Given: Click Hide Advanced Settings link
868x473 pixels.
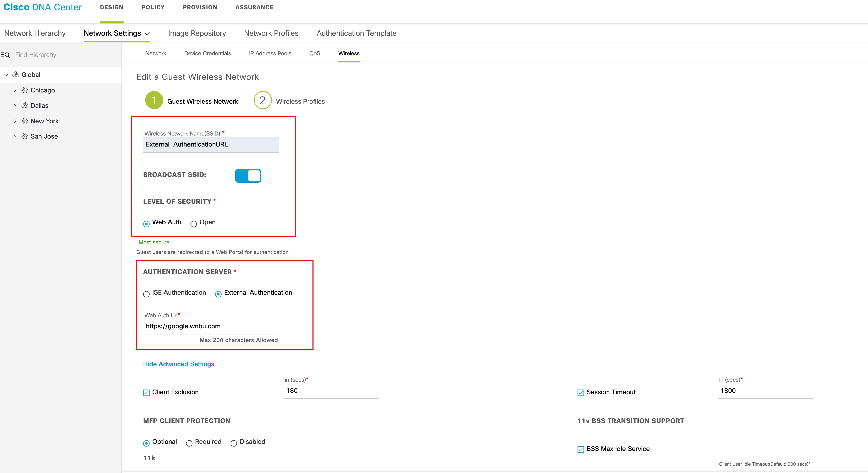Looking at the screenshot, I should click(179, 364).
